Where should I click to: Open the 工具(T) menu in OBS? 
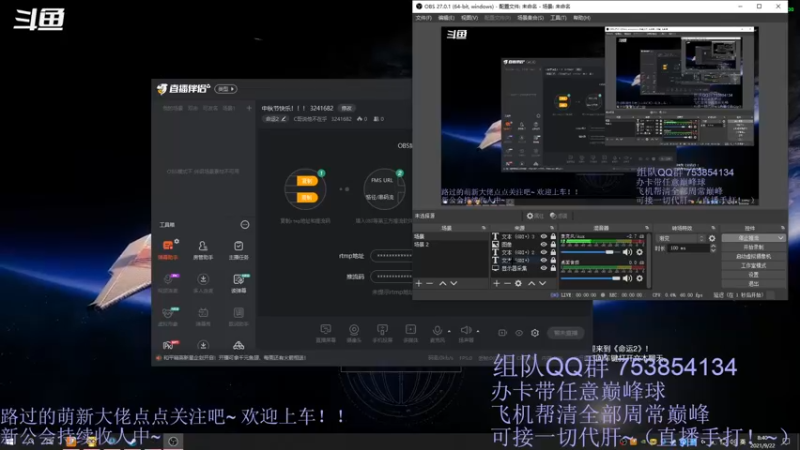558,17
